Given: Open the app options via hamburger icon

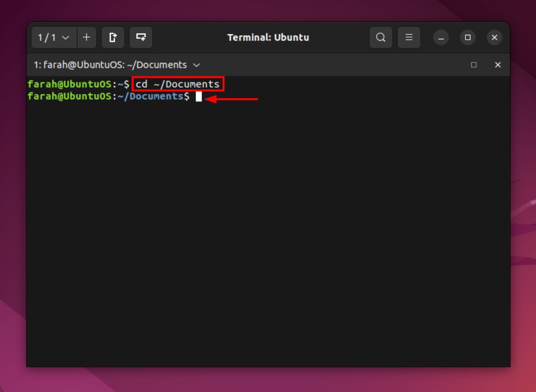Looking at the screenshot, I should [x=409, y=38].
